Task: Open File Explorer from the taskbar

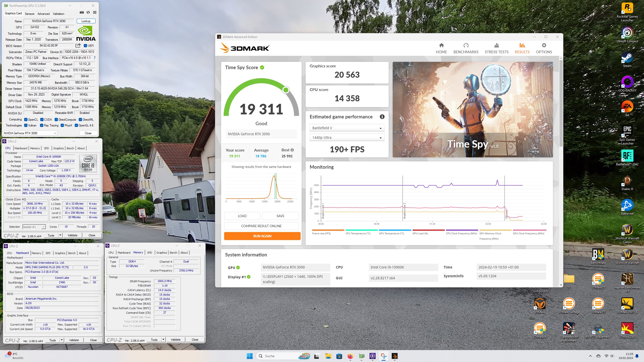Action: tap(328, 356)
